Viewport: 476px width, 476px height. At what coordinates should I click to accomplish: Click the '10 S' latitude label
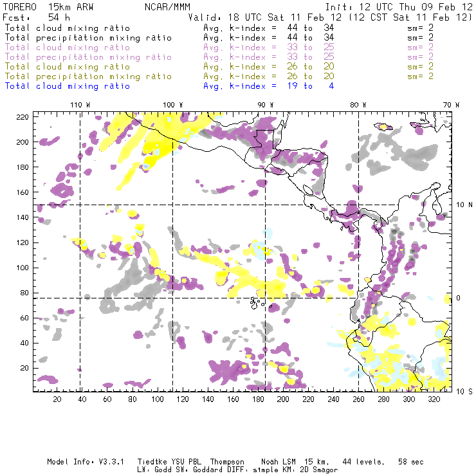[x=464, y=392]
